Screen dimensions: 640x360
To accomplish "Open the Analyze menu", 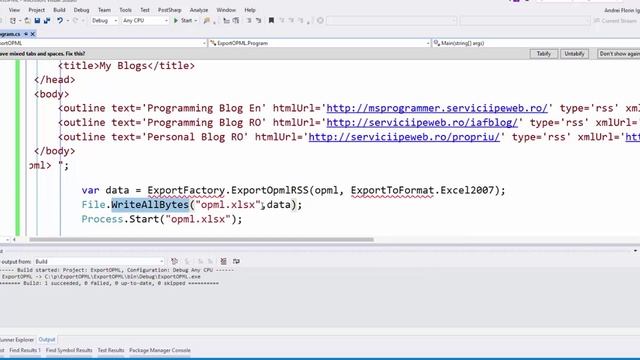I will [199, 10].
